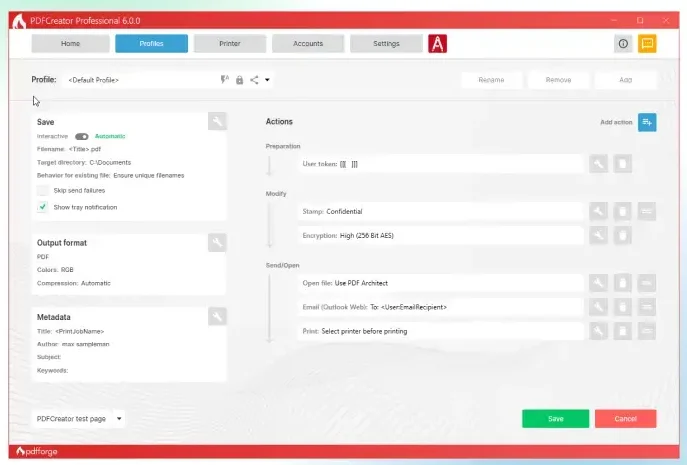Delete the Stamp Confidential action

[x=622, y=211]
